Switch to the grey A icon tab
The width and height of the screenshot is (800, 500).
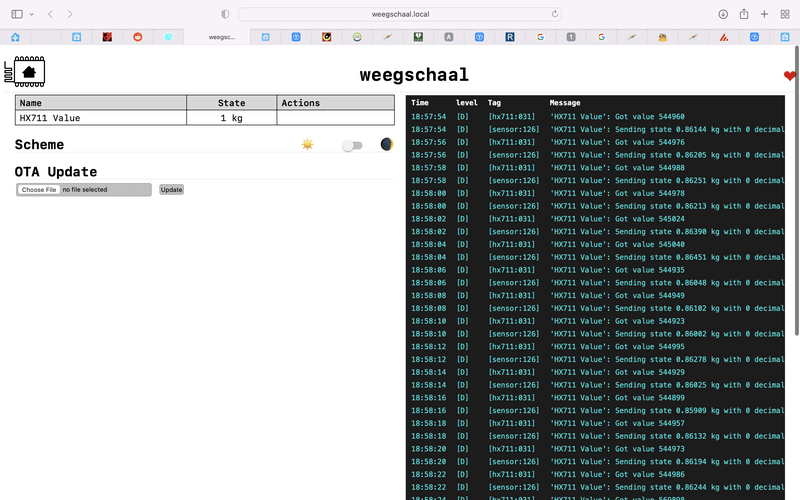click(448, 37)
